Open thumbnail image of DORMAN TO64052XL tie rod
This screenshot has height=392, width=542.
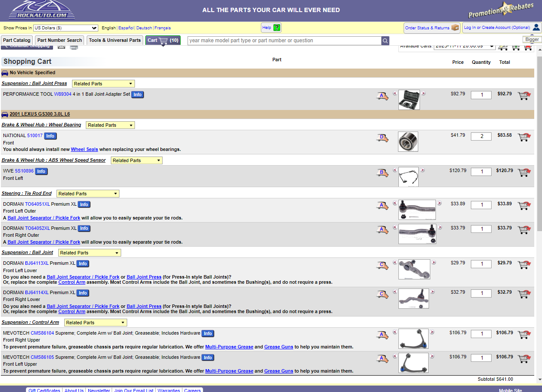click(417, 234)
